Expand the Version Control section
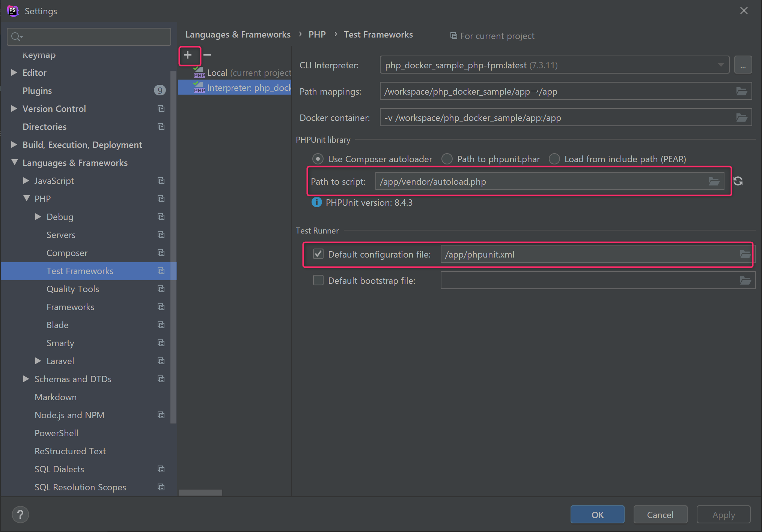Image resolution: width=762 pixels, height=532 pixels. point(14,109)
